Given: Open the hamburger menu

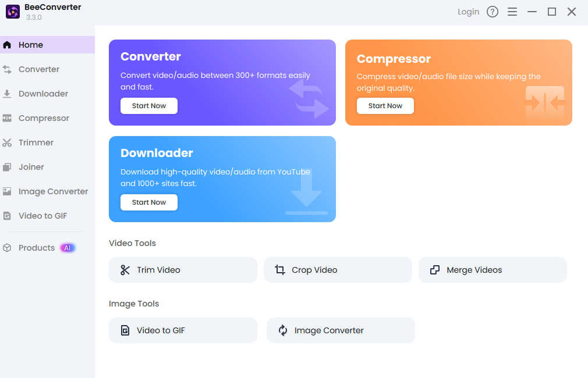Looking at the screenshot, I should point(512,11).
